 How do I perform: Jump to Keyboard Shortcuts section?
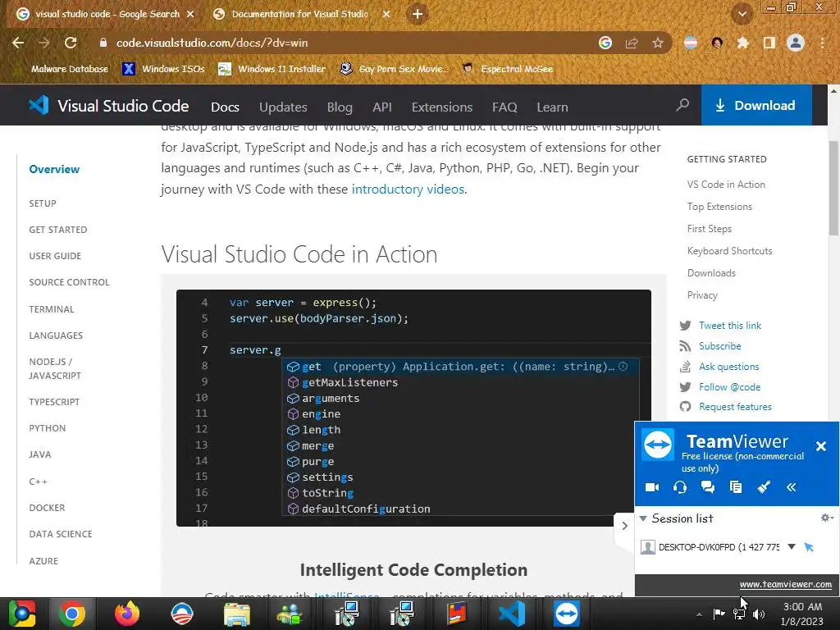click(729, 251)
